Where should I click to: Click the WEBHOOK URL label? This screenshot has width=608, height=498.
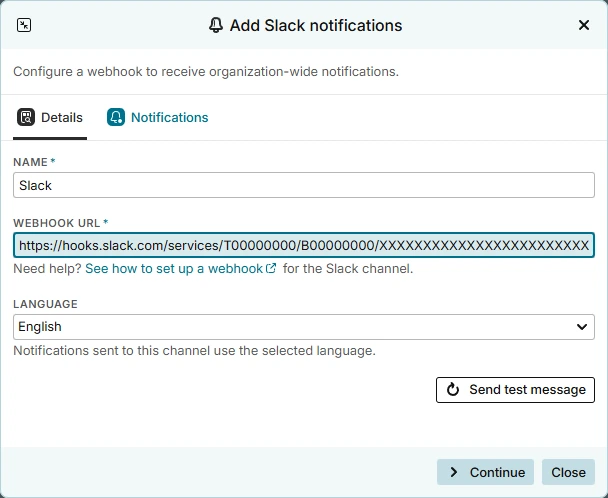(57, 223)
